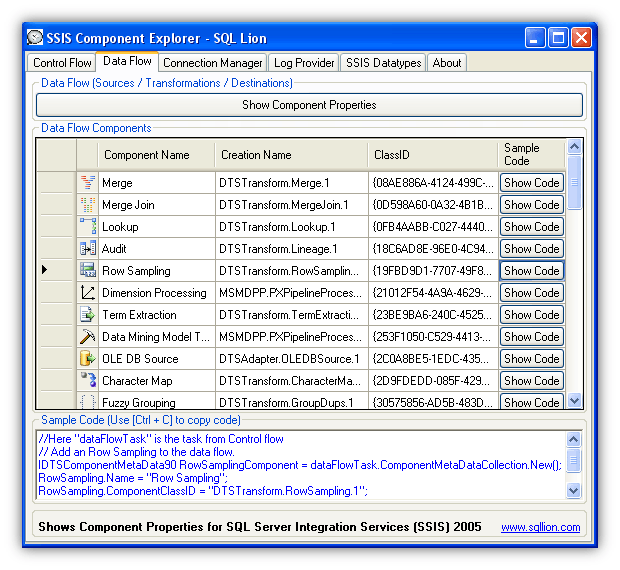Click the sample code scroll up arrow
Image resolution: width=620 pixels, height=570 pixels.
(573, 439)
